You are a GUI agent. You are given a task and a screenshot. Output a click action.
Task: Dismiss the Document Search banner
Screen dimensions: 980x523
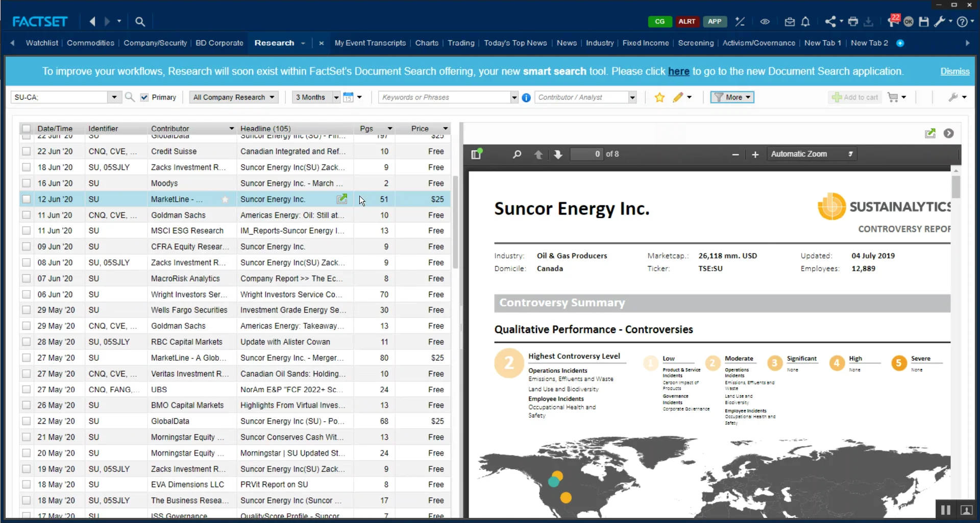pos(954,72)
